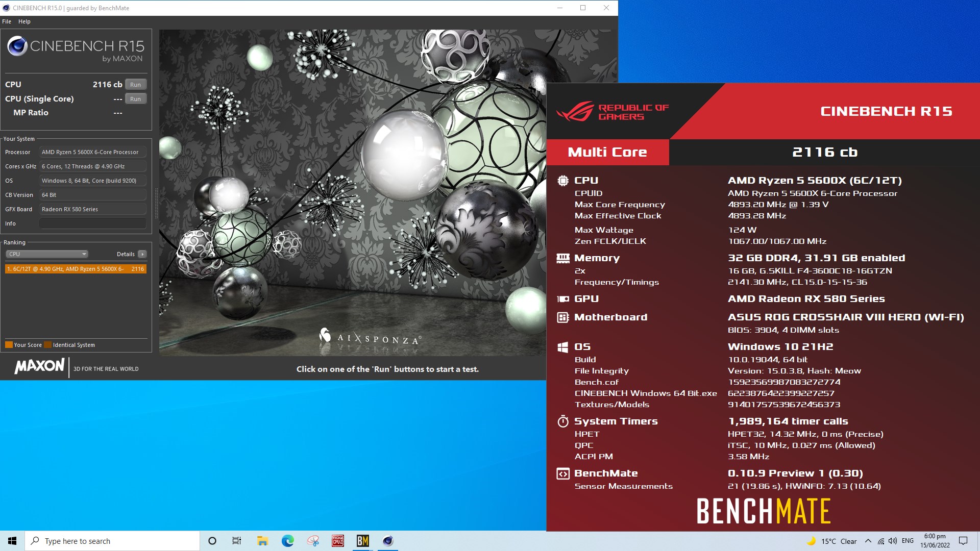Launch Microsoft Edge from the taskbar
This screenshot has width=980, height=551.
click(x=288, y=541)
